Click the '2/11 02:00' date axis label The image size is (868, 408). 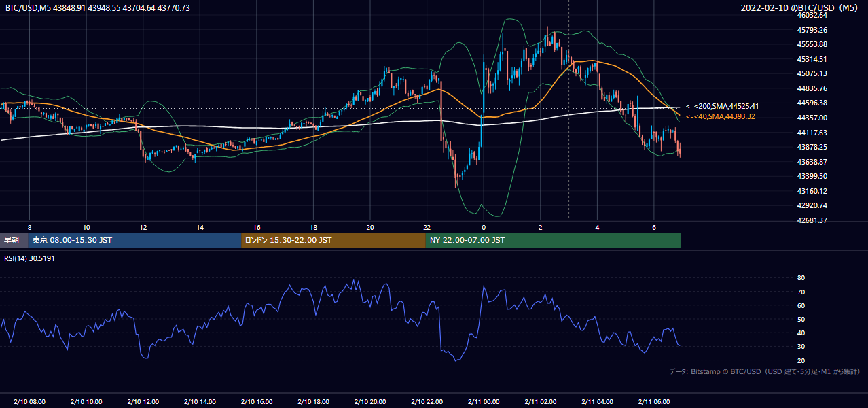click(541, 401)
